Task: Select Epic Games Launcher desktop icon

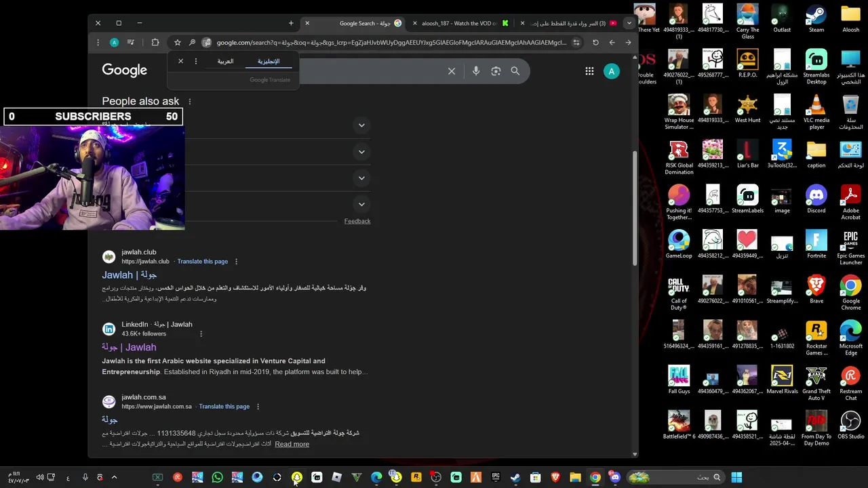Action: (x=850, y=248)
